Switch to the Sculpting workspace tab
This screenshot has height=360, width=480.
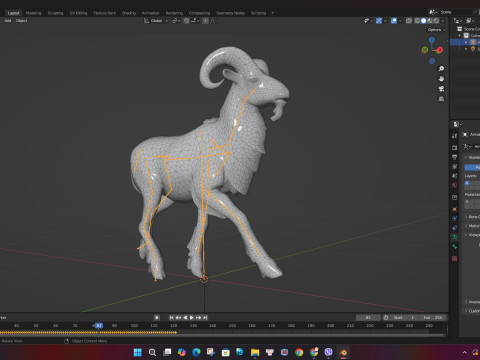pos(55,13)
